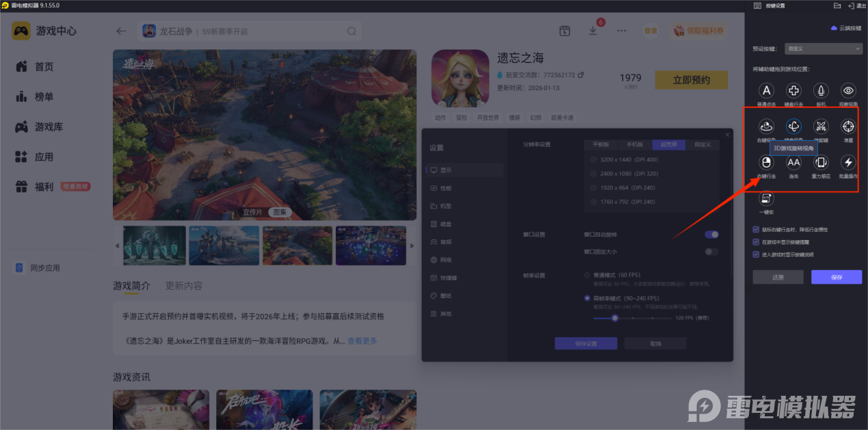Select the 普通点击 tap key icon
Image resolution: width=868 pixels, height=430 pixels.
point(767,90)
